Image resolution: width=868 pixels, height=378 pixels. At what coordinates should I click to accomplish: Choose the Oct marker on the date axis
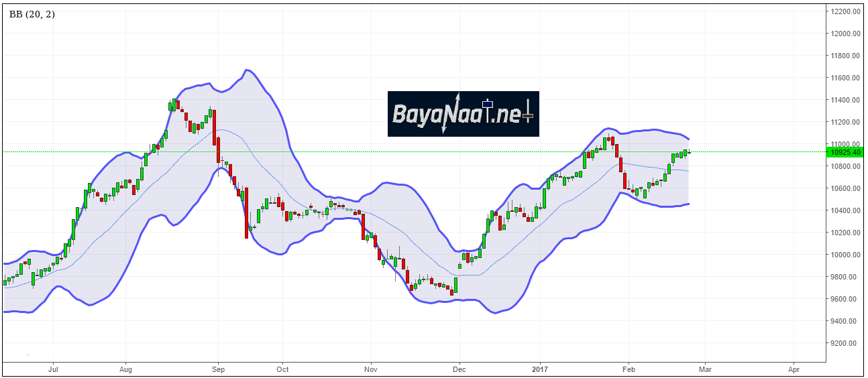[x=282, y=369]
